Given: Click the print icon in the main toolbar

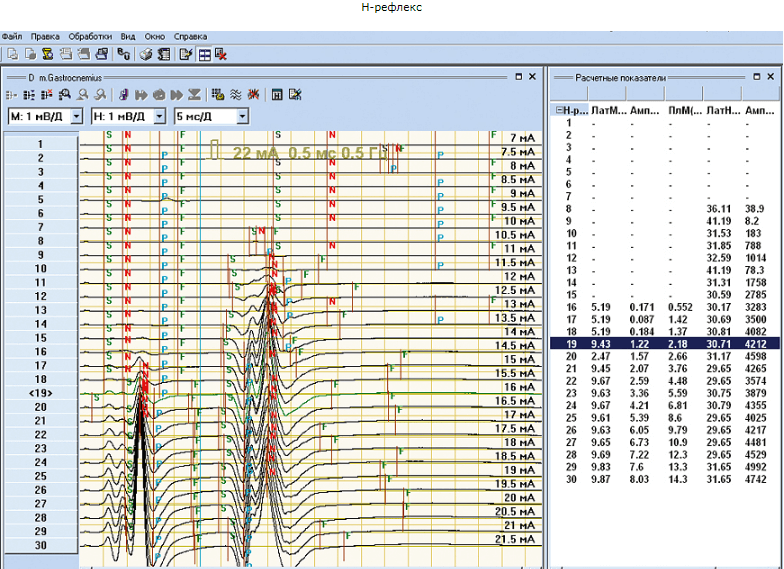Looking at the screenshot, I should (x=146, y=54).
